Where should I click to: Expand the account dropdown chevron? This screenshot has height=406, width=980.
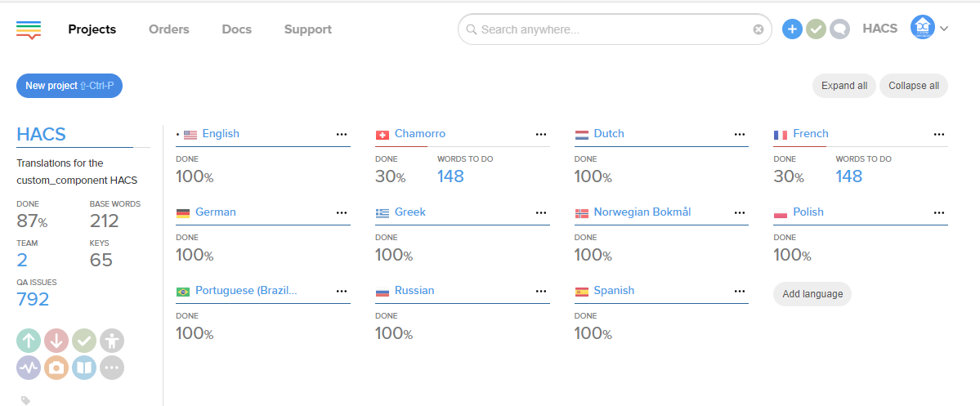coord(944,29)
